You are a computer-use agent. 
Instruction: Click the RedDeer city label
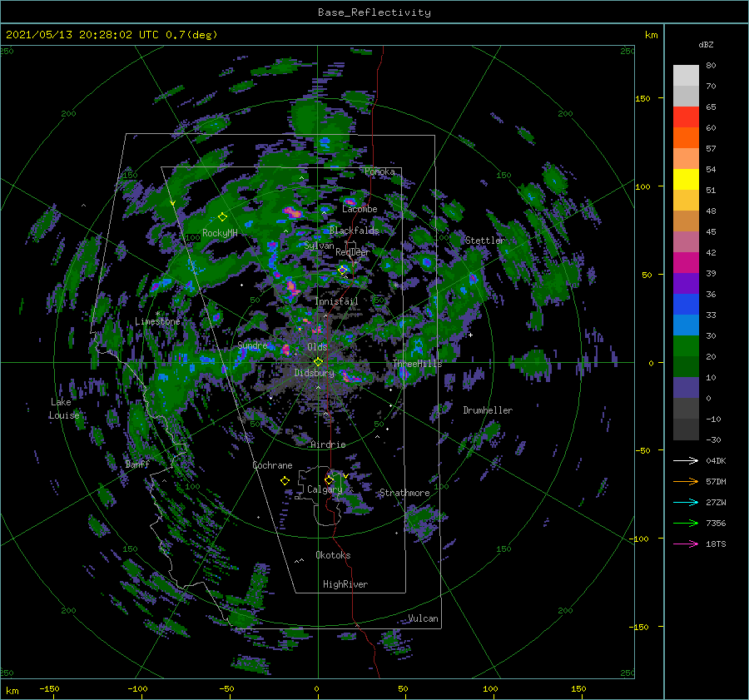[x=353, y=252]
